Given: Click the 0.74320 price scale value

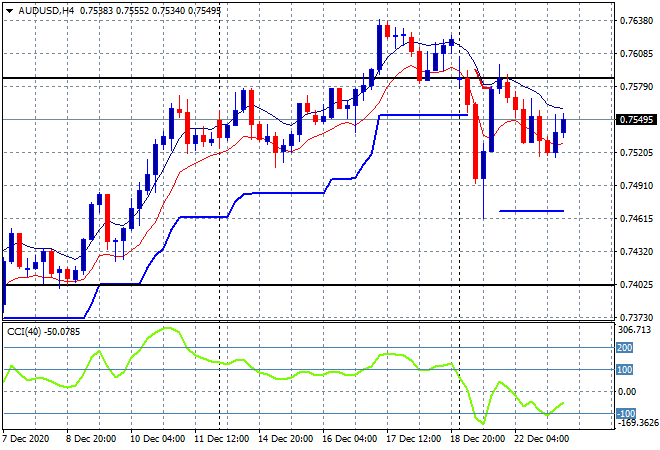Looking at the screenshot, I should [x=637, y=252].
